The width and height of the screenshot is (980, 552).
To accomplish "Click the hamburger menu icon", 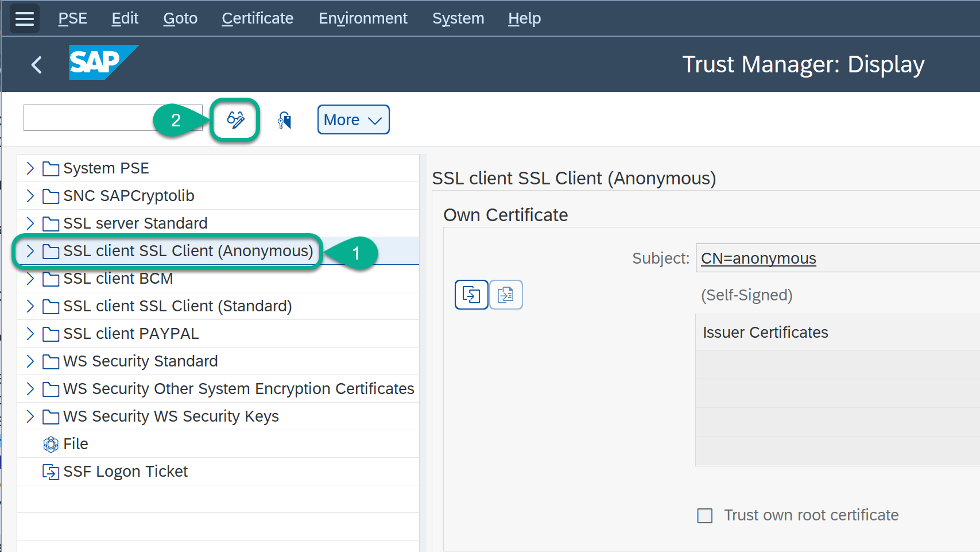I will (25, 18).
